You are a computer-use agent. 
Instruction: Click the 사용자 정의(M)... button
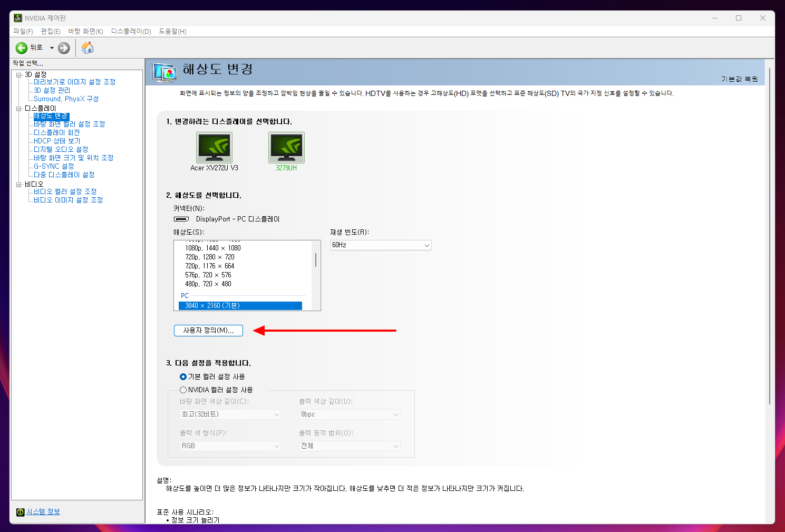click(x=208, y=331)
